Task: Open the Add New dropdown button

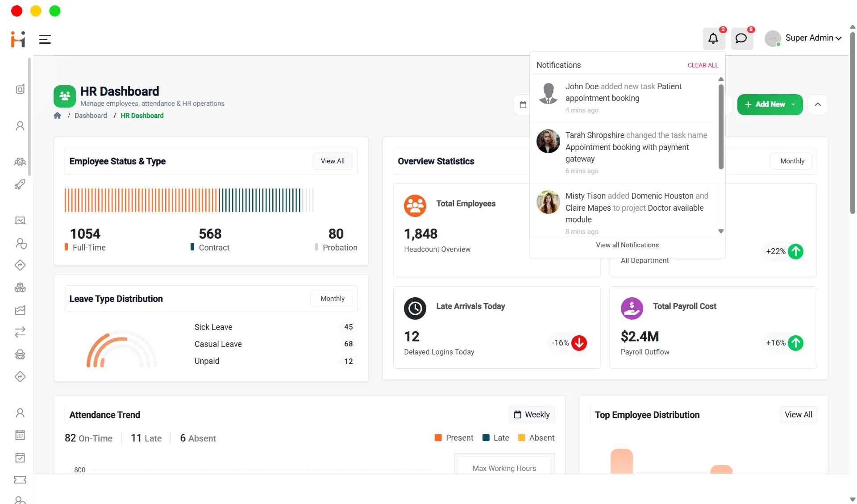Action: [770, 104]
